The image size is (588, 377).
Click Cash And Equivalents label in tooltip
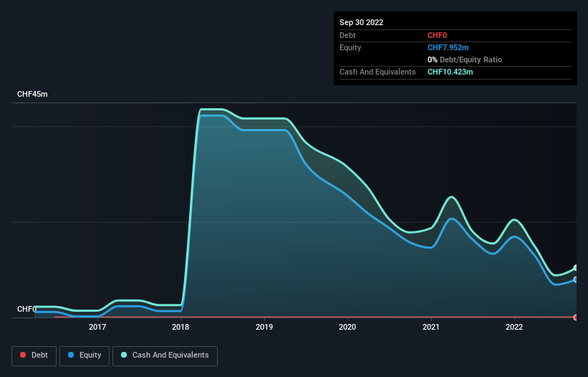377,72
